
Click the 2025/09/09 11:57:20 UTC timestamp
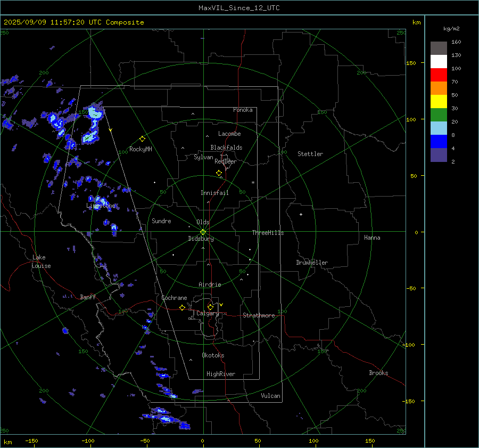point(52,22)
